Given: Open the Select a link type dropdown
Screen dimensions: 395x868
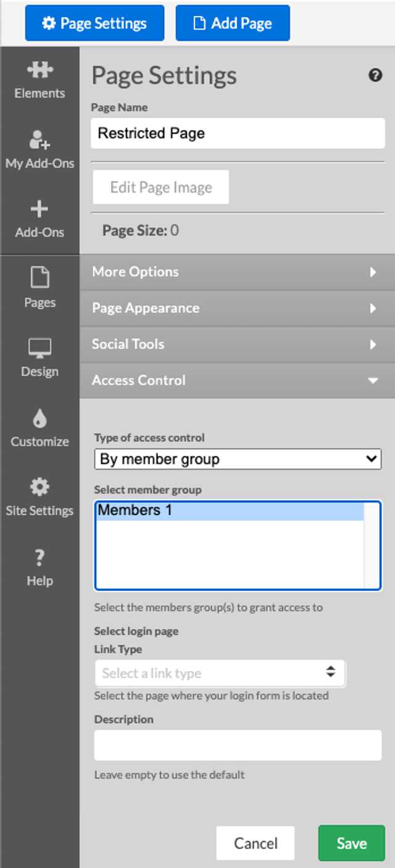Looking at the screenshot, I should pyautogui.click(x=220, y=673).
